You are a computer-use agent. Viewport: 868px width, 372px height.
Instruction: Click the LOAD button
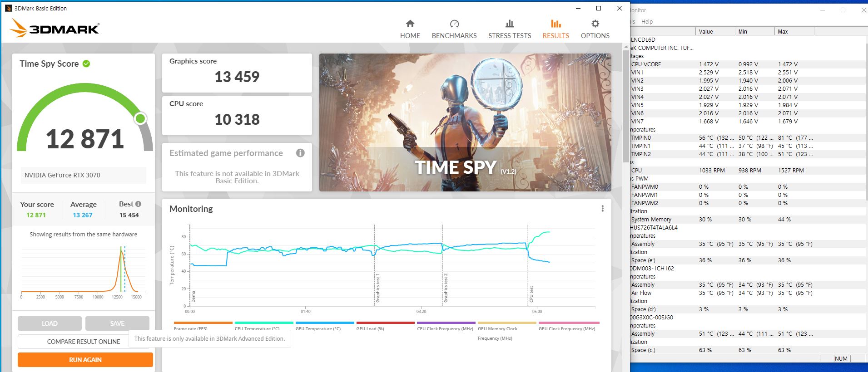50,323
